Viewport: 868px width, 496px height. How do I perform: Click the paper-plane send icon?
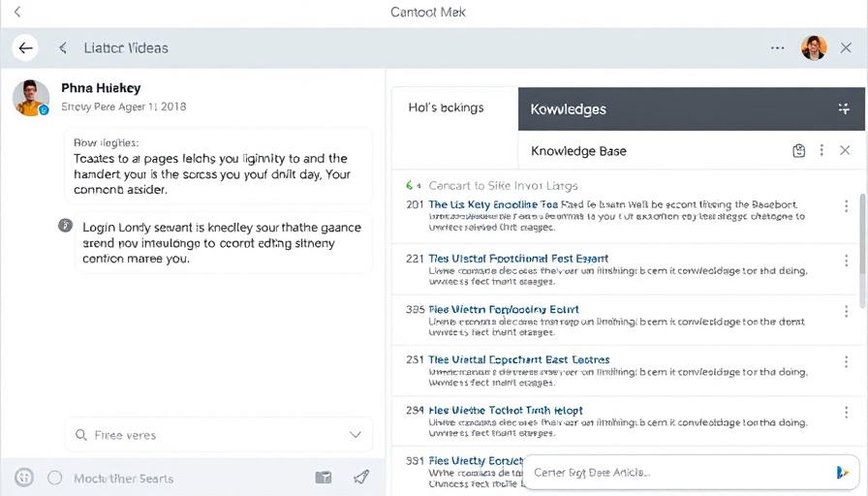pos(361,477)
